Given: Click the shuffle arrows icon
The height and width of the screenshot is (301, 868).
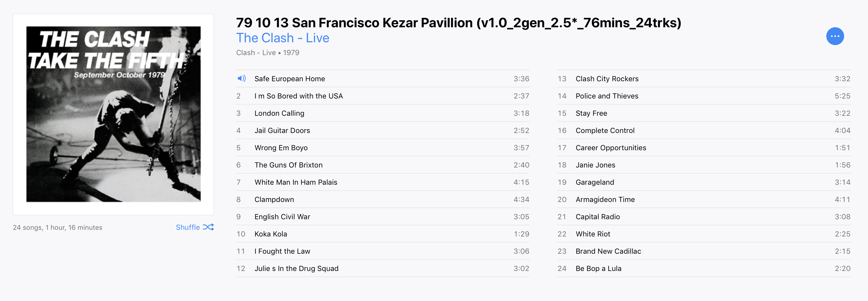Looking at the screenshot, I should (208, 227).
